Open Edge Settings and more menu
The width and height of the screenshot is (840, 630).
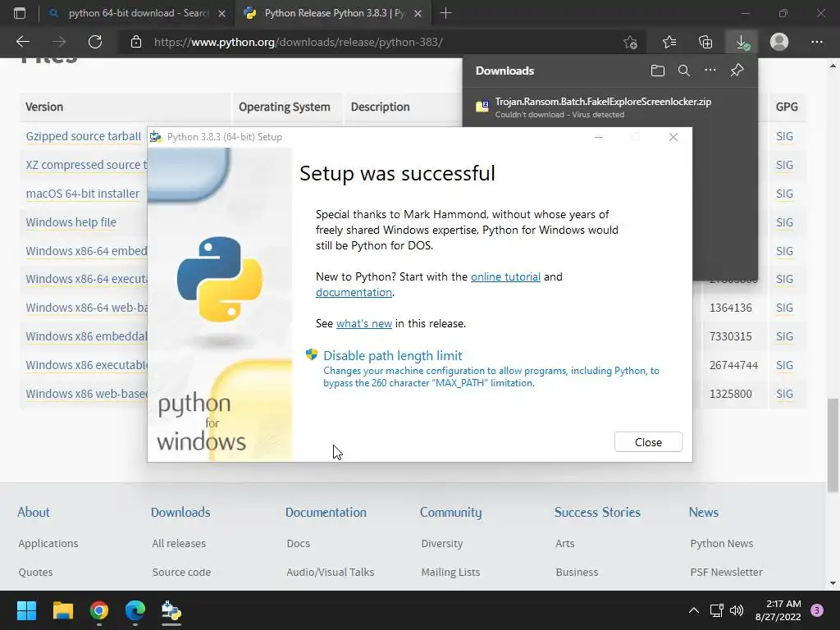tap(816, 42)
